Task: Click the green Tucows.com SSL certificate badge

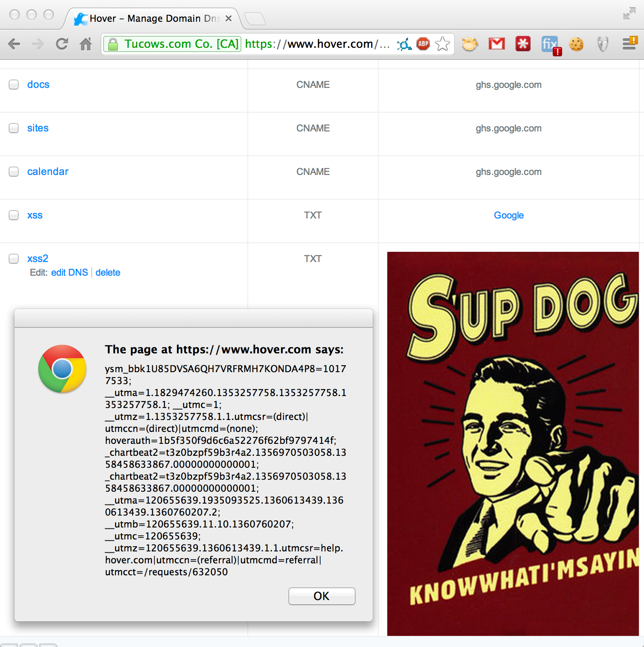Action: tap(173, 44)
